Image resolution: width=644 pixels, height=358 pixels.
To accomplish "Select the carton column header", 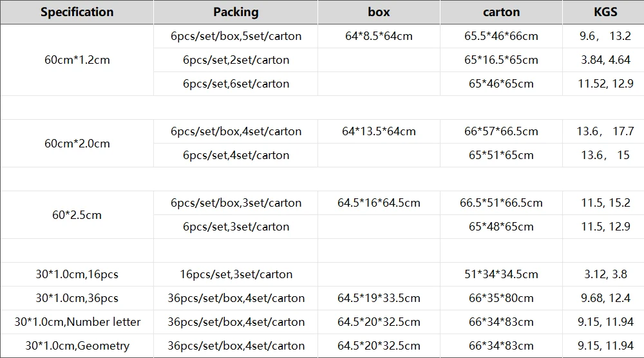I will 501,12.
